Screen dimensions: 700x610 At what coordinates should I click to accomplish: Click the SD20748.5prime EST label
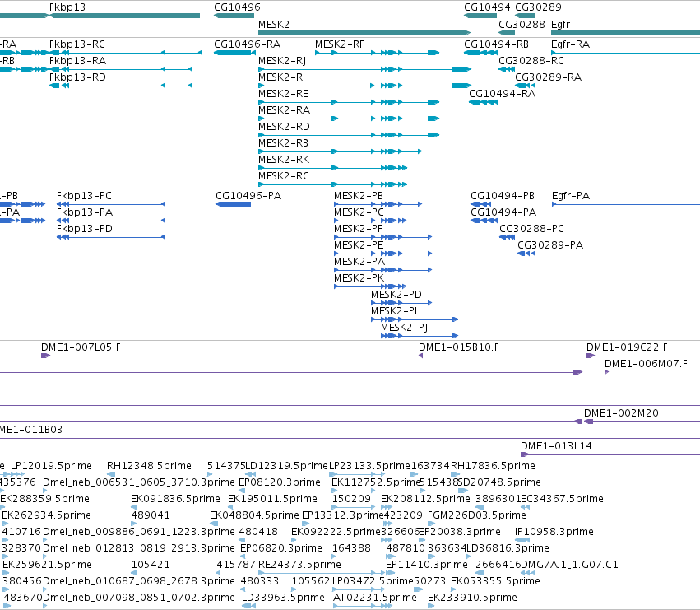point(499,482)
